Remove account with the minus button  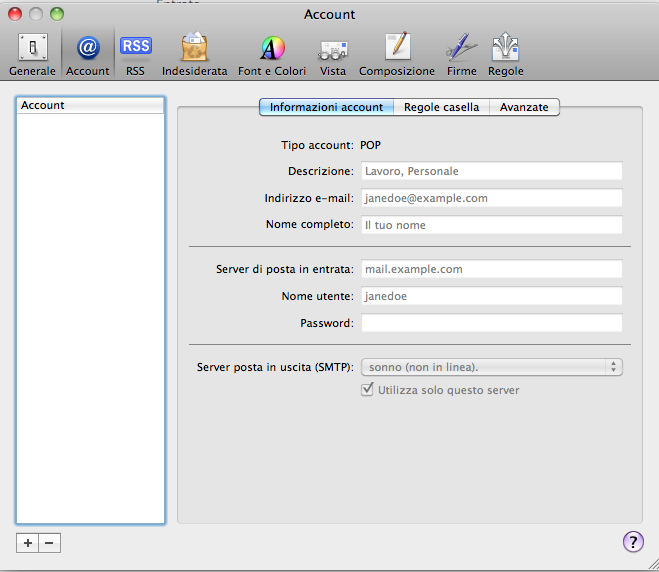coord(49,542)
